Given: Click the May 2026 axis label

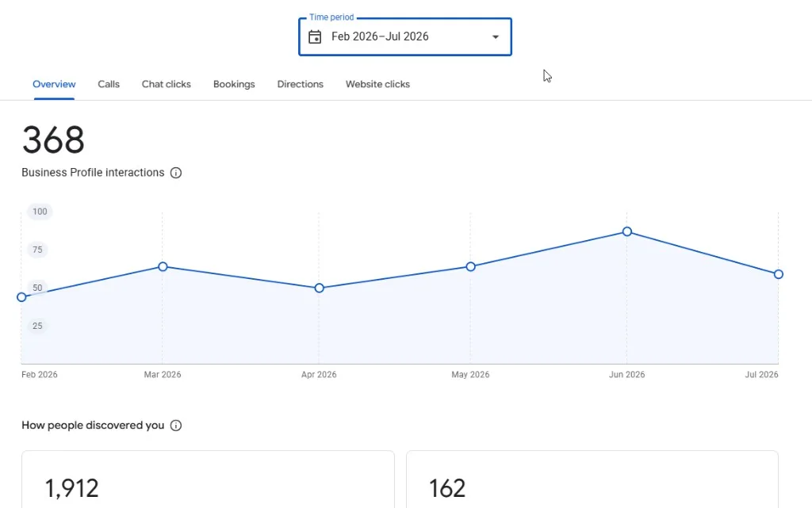Looking at the screenshot, I should [x=470, y=375].
